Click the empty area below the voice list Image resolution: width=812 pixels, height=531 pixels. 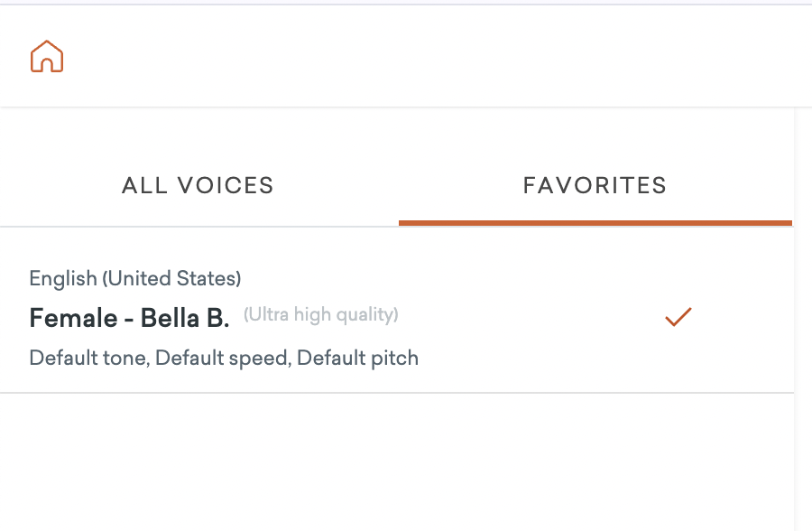(397, 461)
